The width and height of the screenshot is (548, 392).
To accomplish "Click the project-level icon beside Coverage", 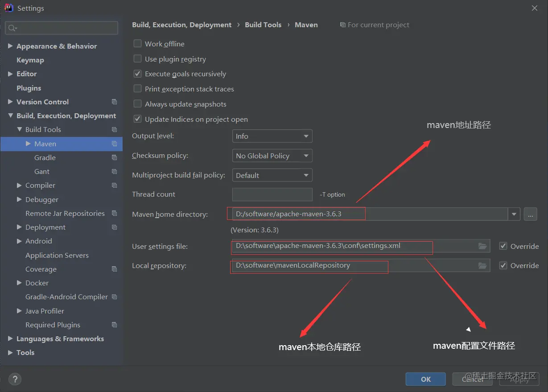I will [115, 269].
